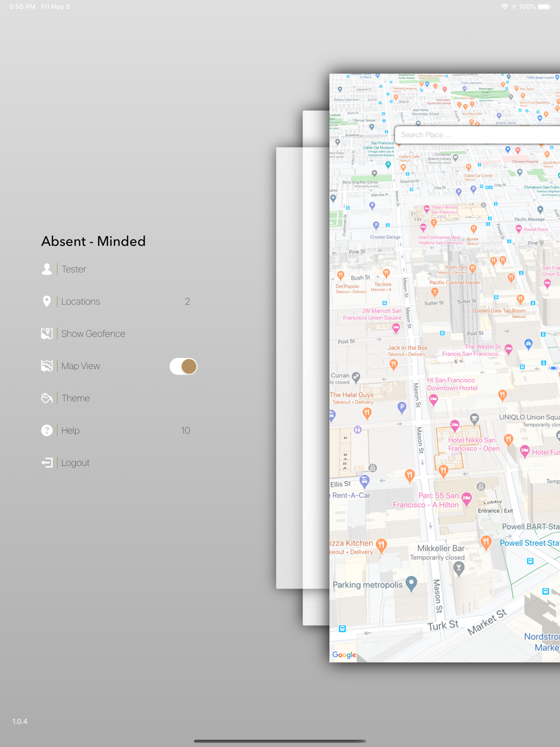
Task: Tap the date "Fri May 8"
Action: coord(55,7)
